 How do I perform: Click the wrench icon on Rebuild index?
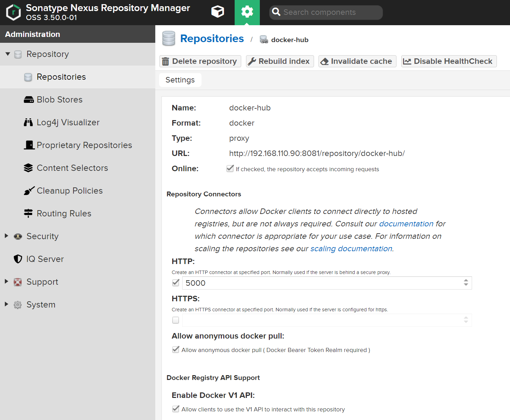point(252,61)
